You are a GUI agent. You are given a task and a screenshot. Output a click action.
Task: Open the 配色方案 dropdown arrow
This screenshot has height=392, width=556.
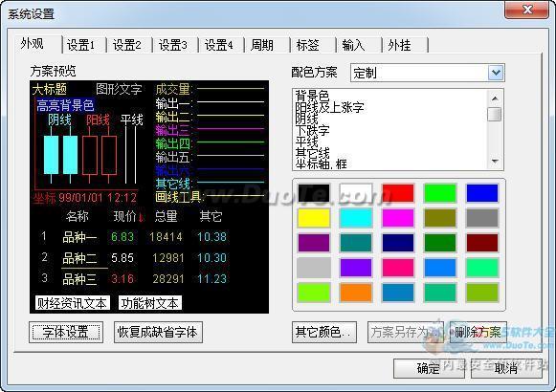coord(496,73)
